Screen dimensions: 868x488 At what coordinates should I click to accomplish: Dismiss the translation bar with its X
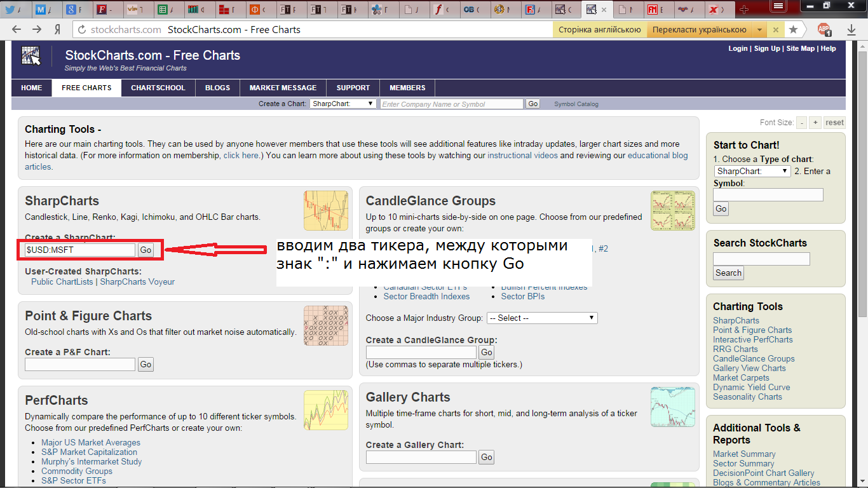point(775,30)
